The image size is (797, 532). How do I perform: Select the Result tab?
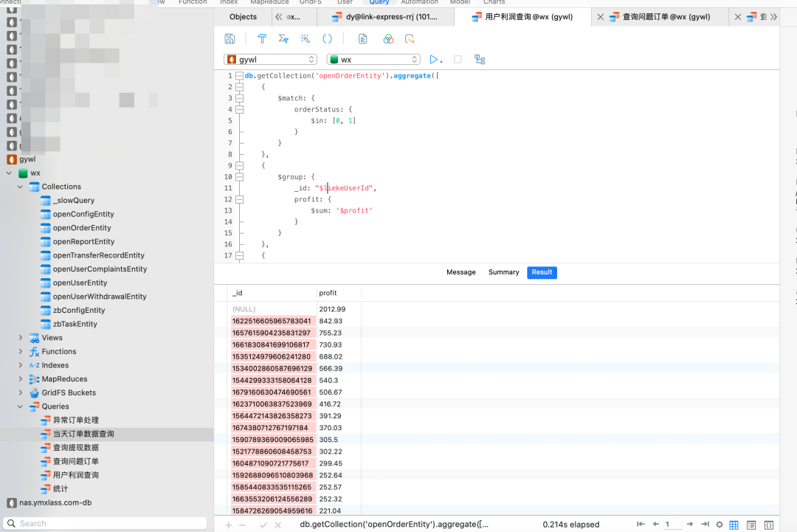click(542, 272)
